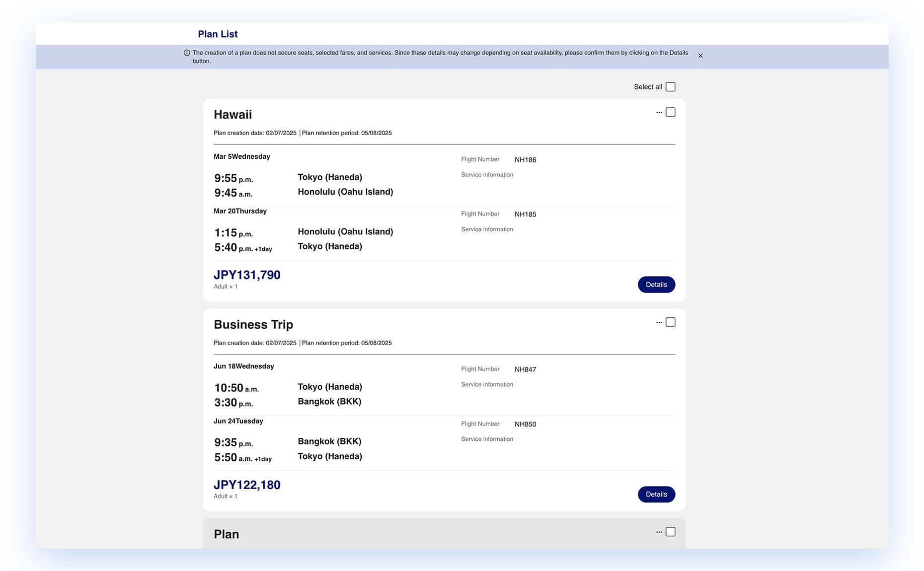924x571 pixels.
Task: Open Details for the Business Trip plan
Action: 656,495
